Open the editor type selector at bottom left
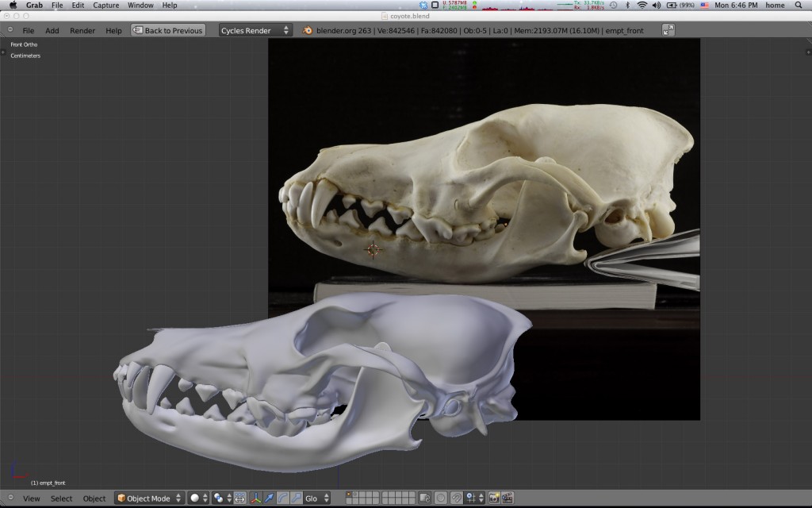Viewport: 812px width, 508px height. click(x=11, y=498)
